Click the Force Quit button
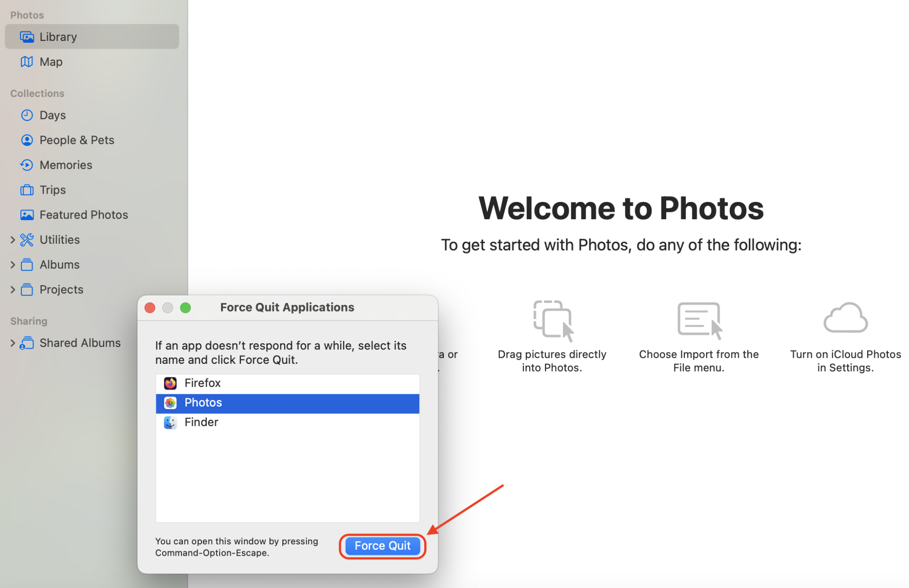 (x=382, y=546)
